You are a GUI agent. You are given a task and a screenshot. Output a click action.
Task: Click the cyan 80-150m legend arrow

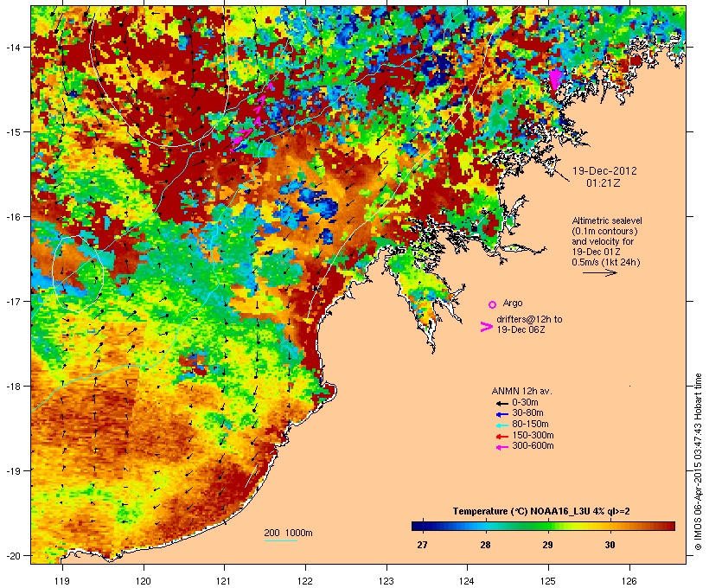(x=501, y=425)
